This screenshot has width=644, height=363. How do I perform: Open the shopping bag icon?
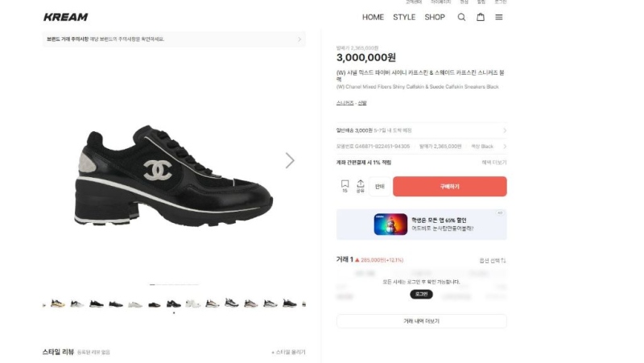(481, 17)
